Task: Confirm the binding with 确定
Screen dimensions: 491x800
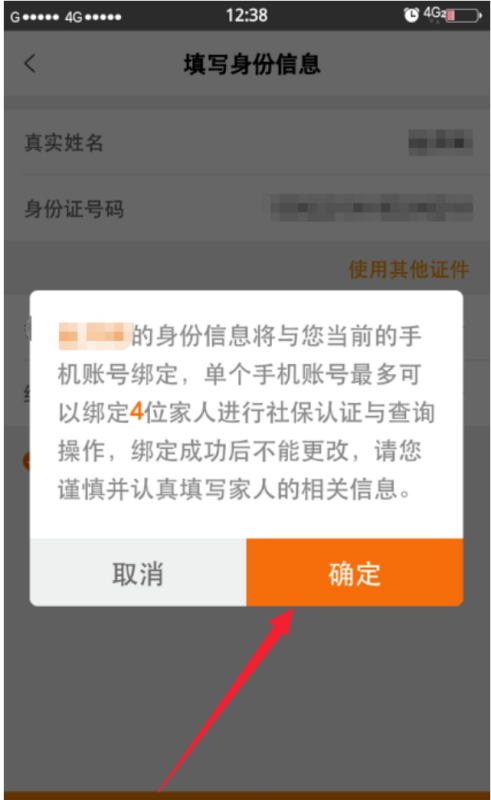Action: click(355, 572)
